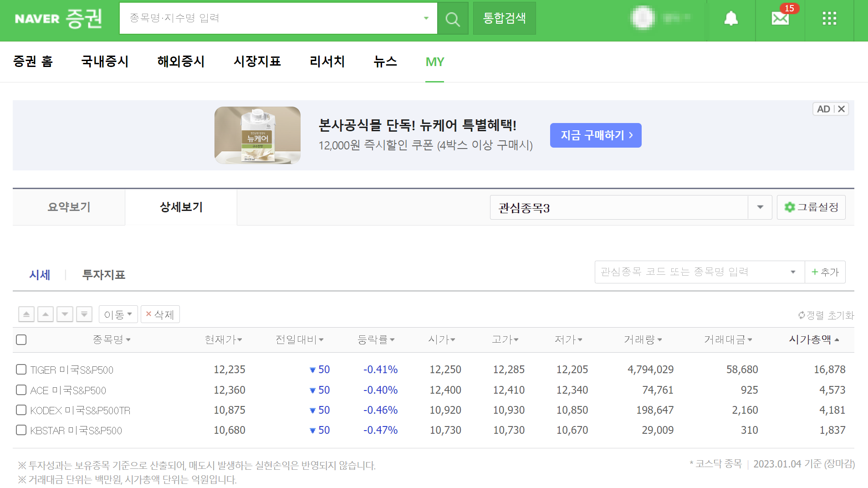Select the MY menu
The height and width of the screenshot is (488, 868).
tap(434, 62)
